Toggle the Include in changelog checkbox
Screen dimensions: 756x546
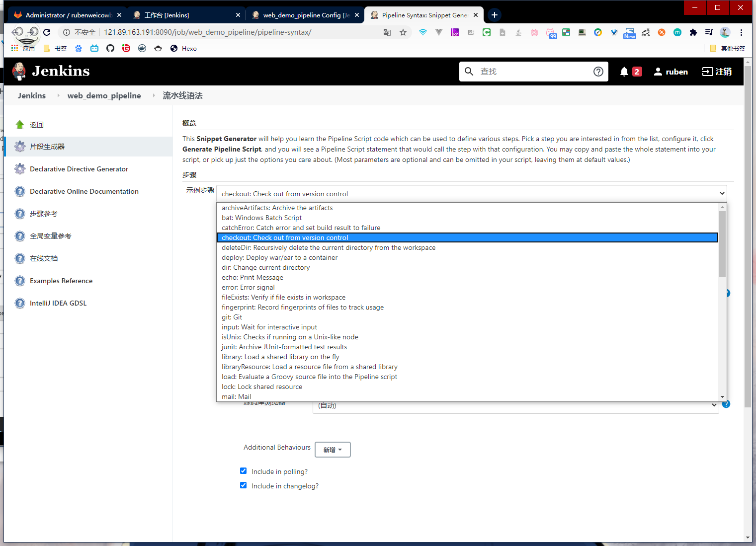pyautogui.click(x=244, y=485)
